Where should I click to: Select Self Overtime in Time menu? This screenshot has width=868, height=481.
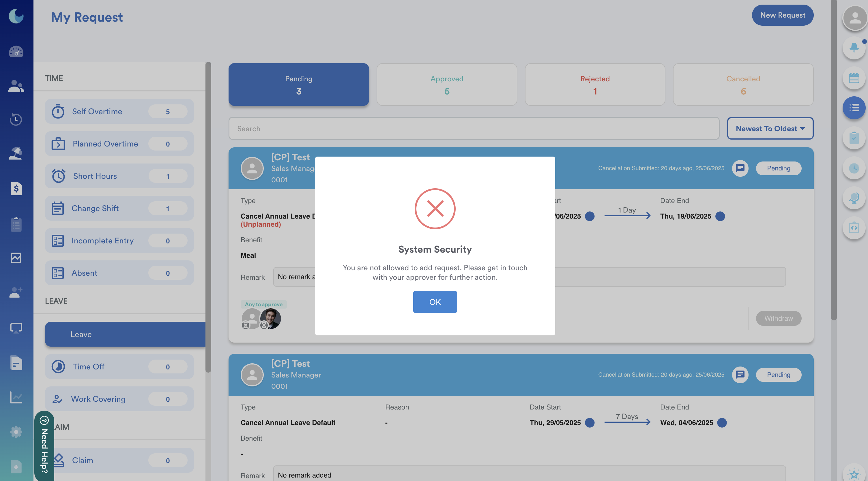[x=119, y=112]
